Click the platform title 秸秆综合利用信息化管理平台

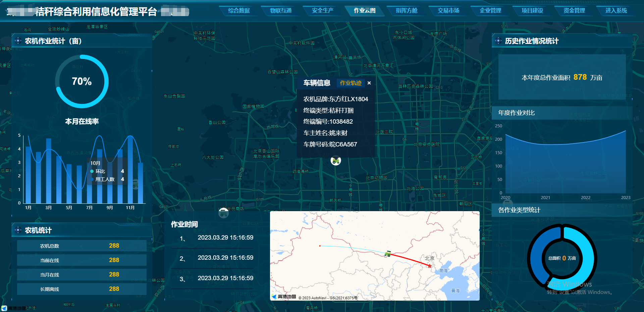click(x=96, y=12)
